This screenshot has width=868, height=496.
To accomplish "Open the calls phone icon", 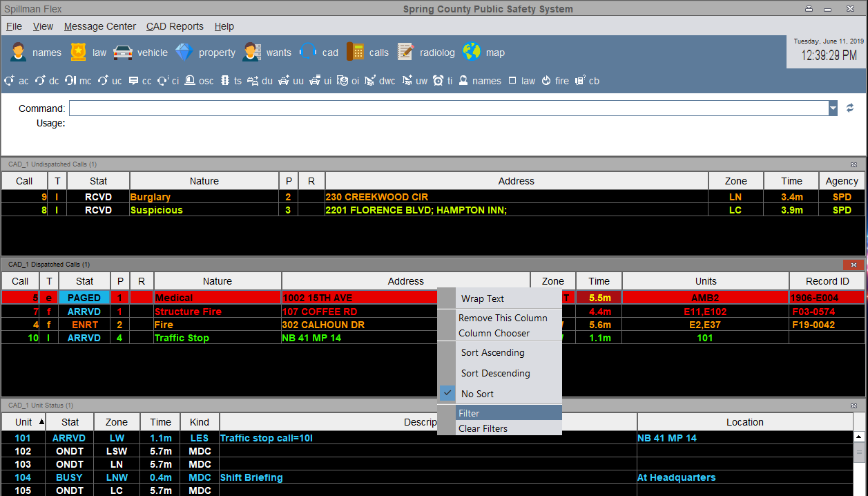I will 355,53.
